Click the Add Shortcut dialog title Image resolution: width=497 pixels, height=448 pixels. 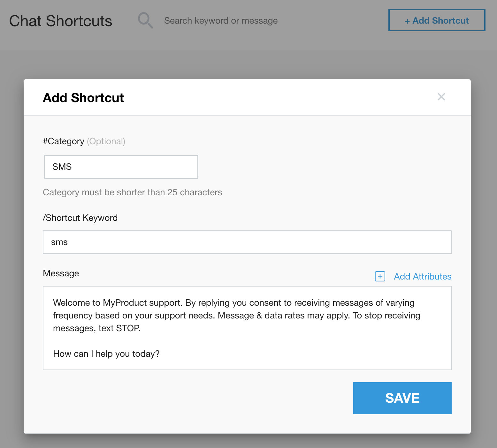coord(83,98)
